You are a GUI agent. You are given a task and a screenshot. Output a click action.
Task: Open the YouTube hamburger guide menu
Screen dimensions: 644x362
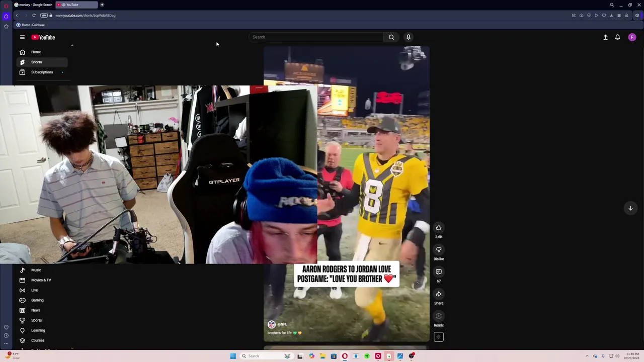pos(22,37)
